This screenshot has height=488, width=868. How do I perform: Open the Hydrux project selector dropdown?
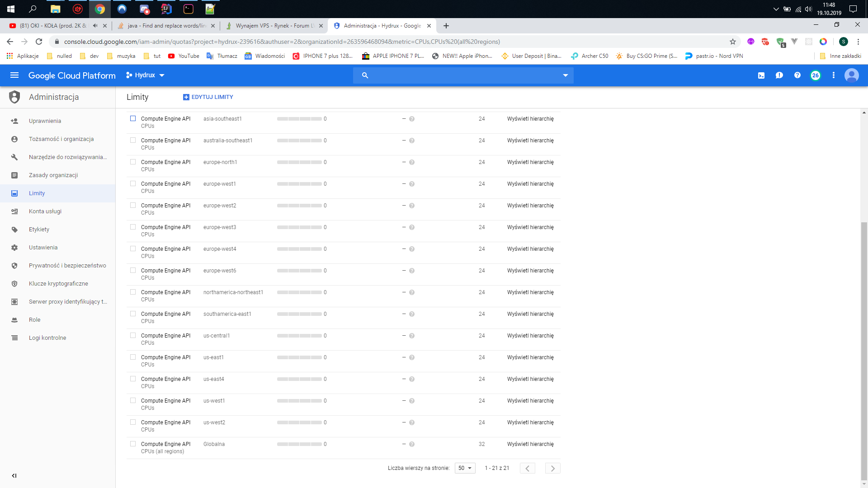(146, 75)
